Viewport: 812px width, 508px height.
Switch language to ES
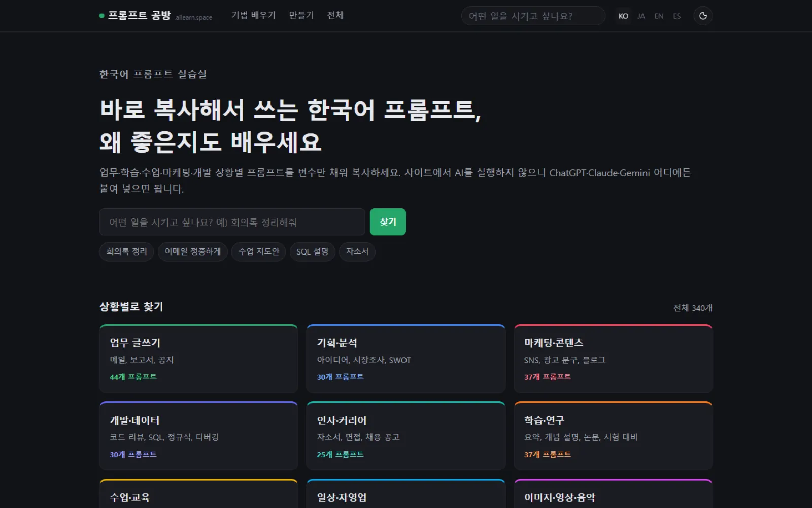pos(677,16)
